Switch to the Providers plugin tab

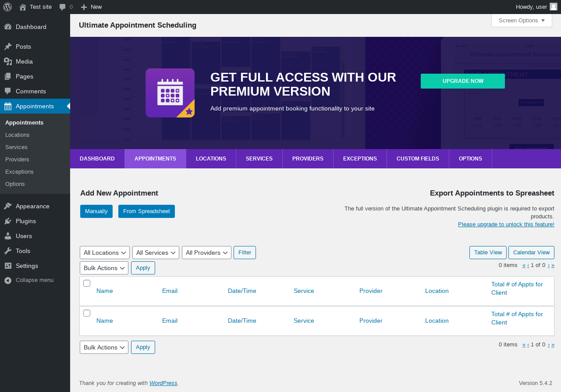(x=308, y=159)
